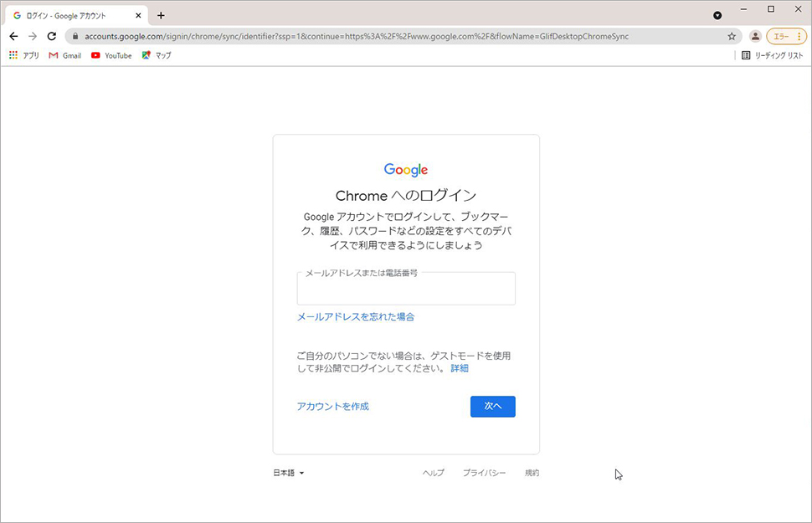Open a new tab with plus button
This screenshot has width=812, height=523.
pos(161,16)
